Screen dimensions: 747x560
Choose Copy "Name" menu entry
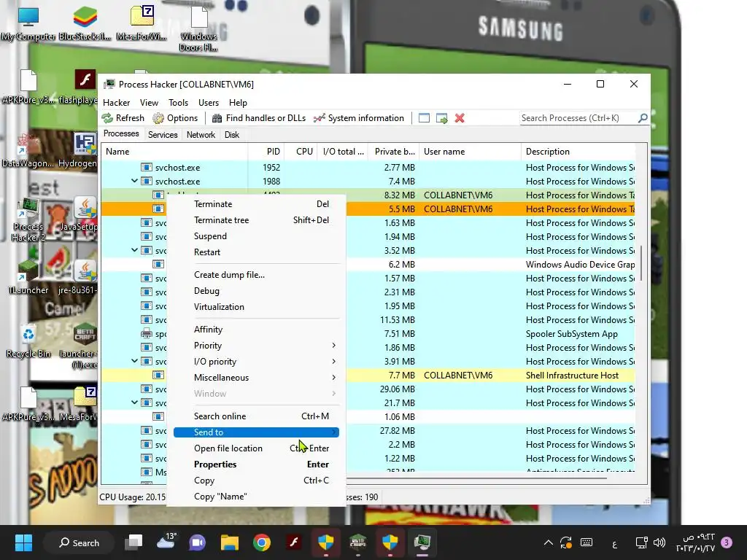257,497
